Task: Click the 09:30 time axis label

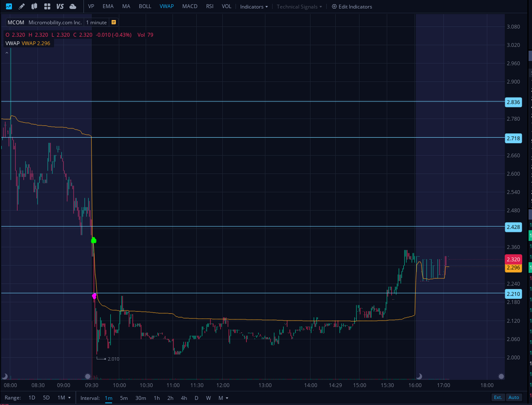Action: point(91,385)
